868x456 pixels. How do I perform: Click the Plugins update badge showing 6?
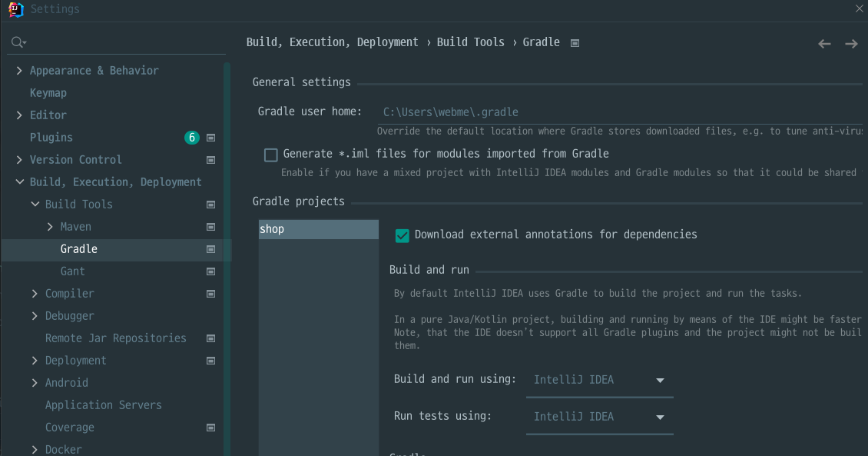coord(191,138)
